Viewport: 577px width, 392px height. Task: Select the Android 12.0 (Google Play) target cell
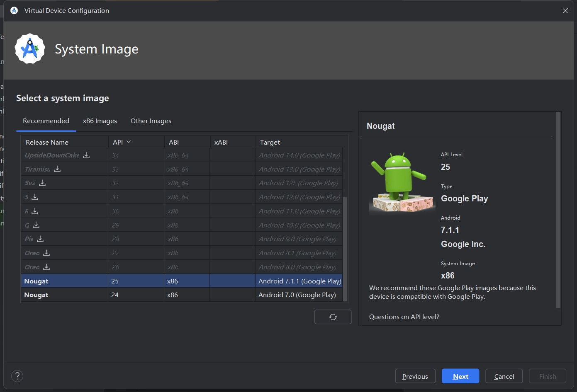299,197
